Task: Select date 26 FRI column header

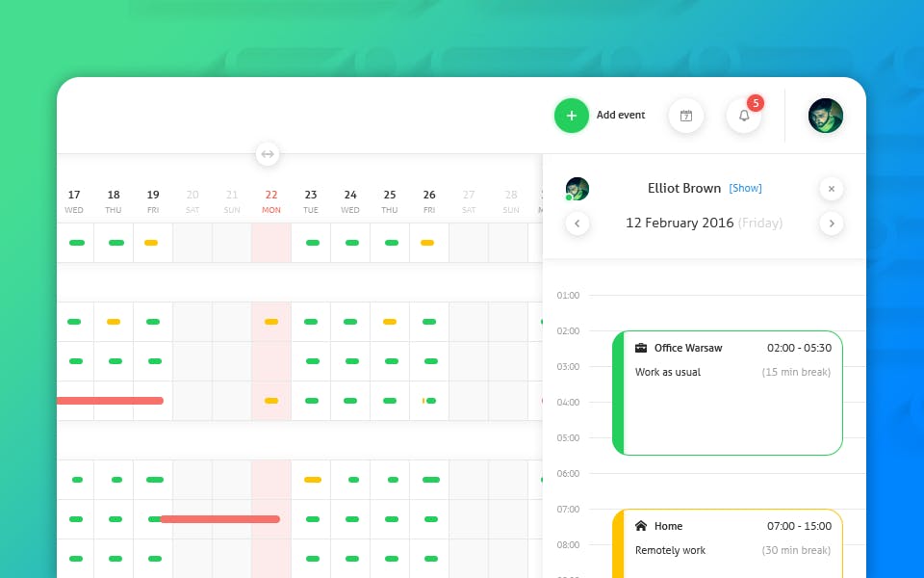Action: 429,201
